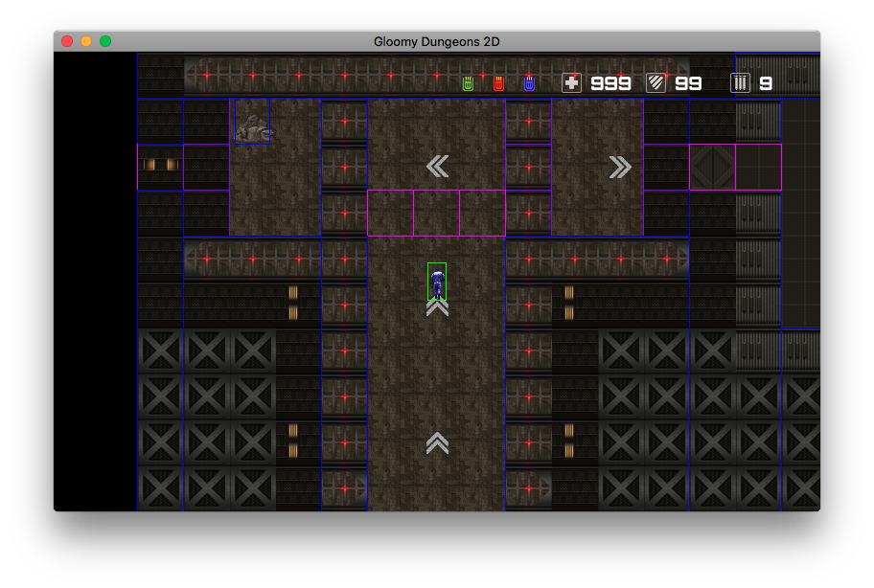Click the Gloomy Dungeons 2D window title
874x588 pixels.
436,42
